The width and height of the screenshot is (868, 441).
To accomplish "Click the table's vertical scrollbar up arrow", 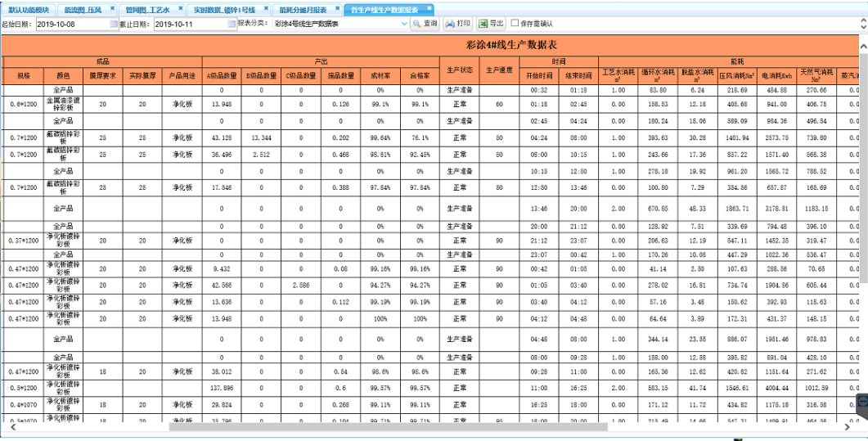I will coord(862,47).
